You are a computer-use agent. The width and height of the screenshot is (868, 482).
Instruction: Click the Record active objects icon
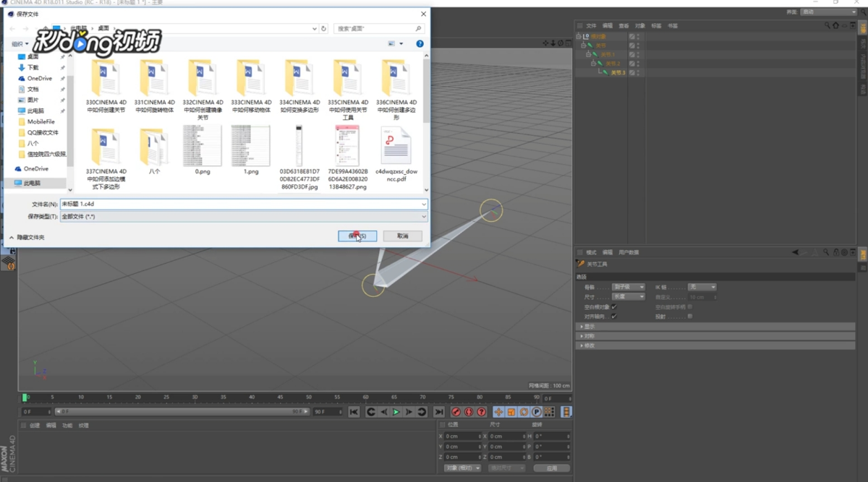point(456,412)
